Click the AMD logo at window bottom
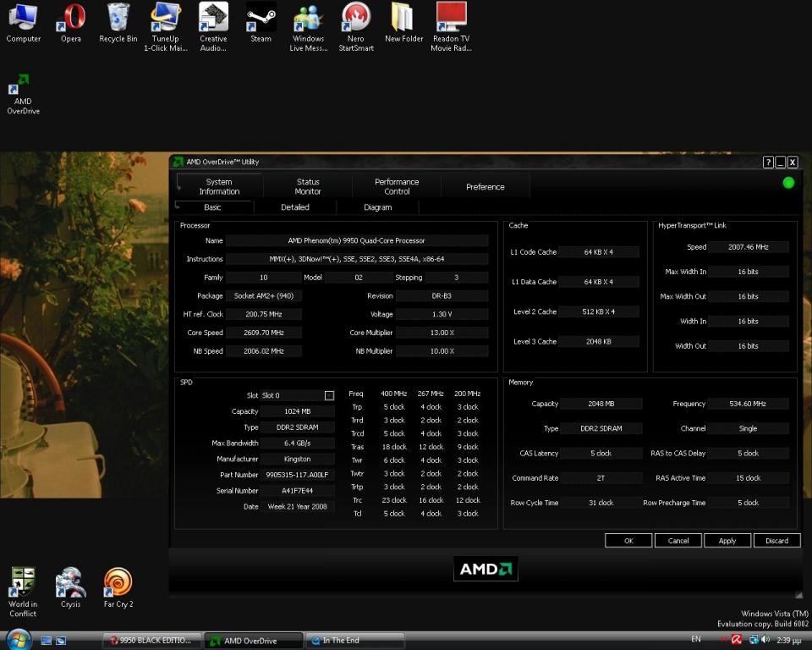This screenshot has height=650, width=812. (486, 569)
